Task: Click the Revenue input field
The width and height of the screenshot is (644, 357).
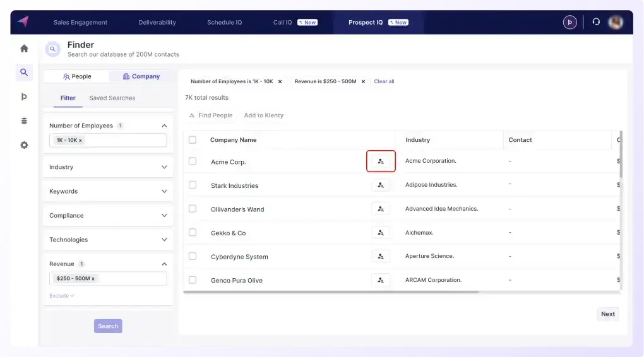Action: [108, 279]
